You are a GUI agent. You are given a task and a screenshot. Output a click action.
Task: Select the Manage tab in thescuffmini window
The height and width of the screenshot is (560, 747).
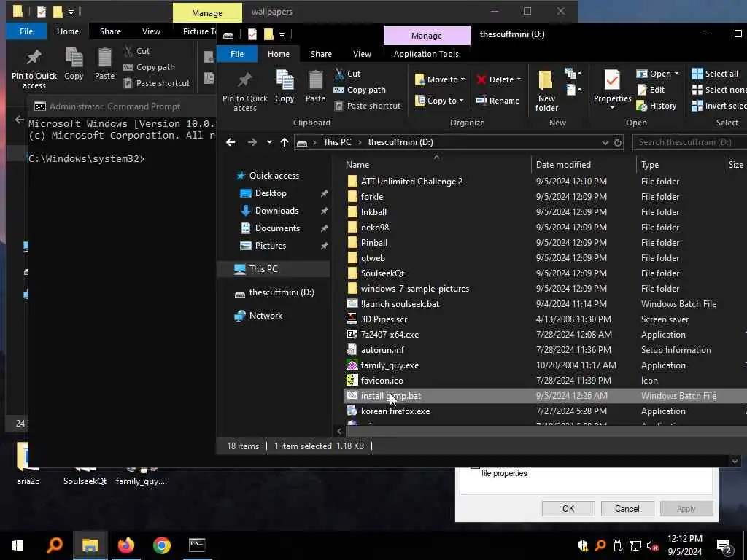click(426, 36)
